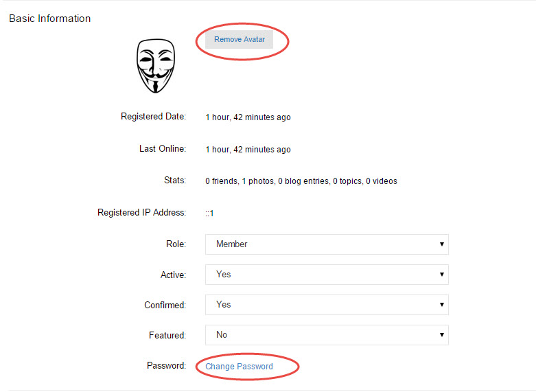536x392 pixels.
Task: Click the Change Password link
Action: click(x=239, y=367)
